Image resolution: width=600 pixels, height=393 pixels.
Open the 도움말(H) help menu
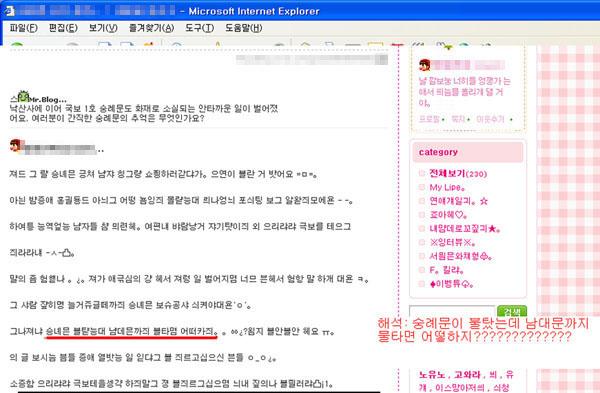[243, 28]
